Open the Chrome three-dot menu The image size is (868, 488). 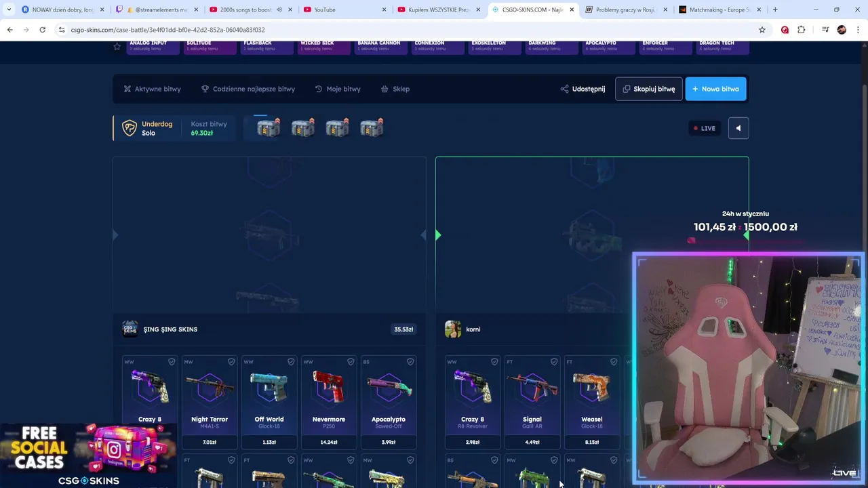pyautogui.click(x=858, y=30)
